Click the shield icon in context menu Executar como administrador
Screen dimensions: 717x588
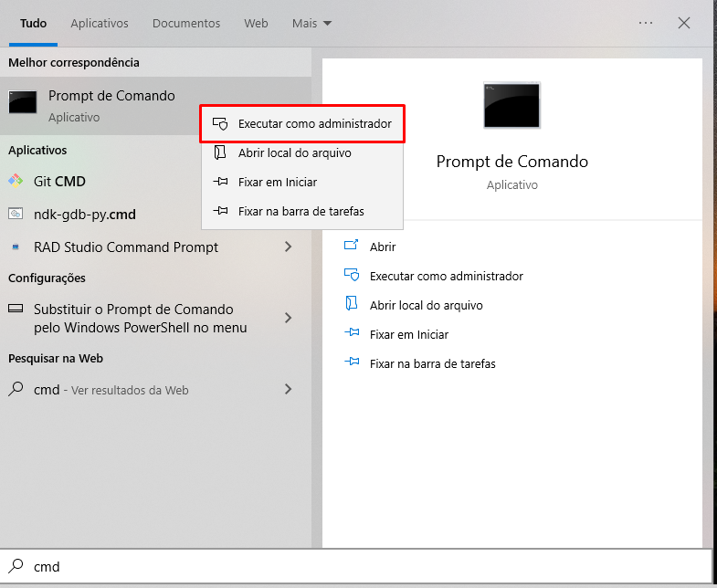(x=220, y=123)
